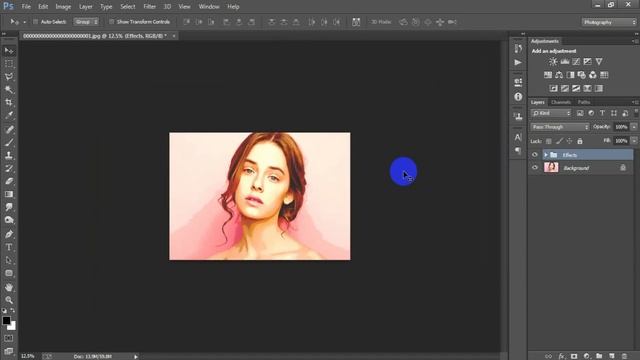Open the Opacity slider dropdown
640x360 pixels.
pyautogui.click(x=634, y=127)
